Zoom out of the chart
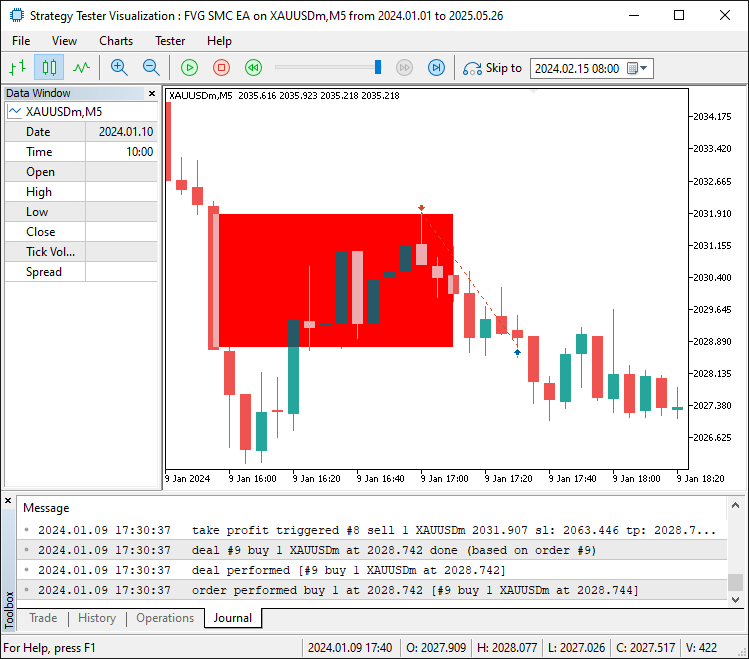Screen dimensions: 749x659 pyautogui.click(x=151, y=67)
